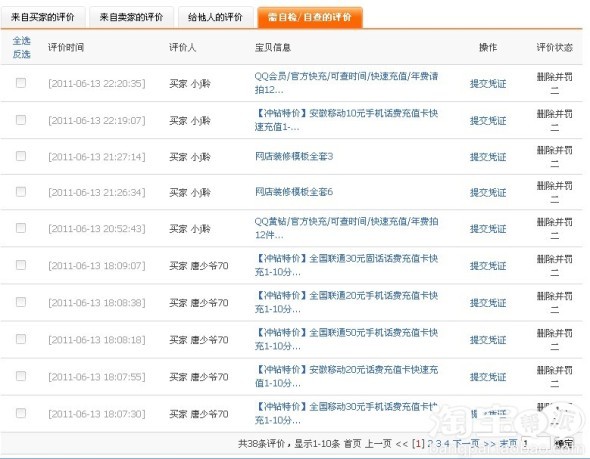Click the 确定 pagination confirm button
Image resolution: width=590 pixels, height=459 pixels.
[564, 444]
